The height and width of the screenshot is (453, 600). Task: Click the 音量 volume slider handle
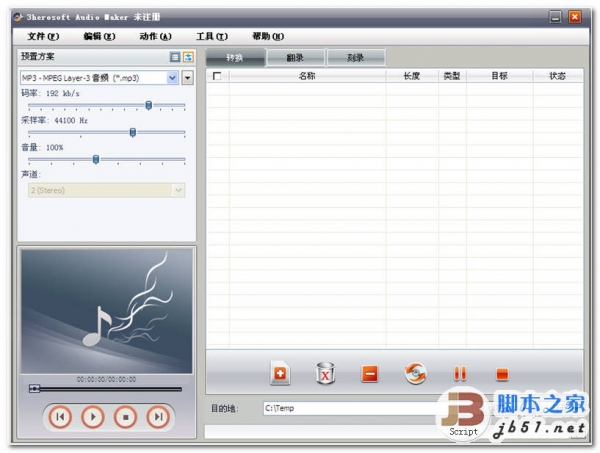coord(96,159)
